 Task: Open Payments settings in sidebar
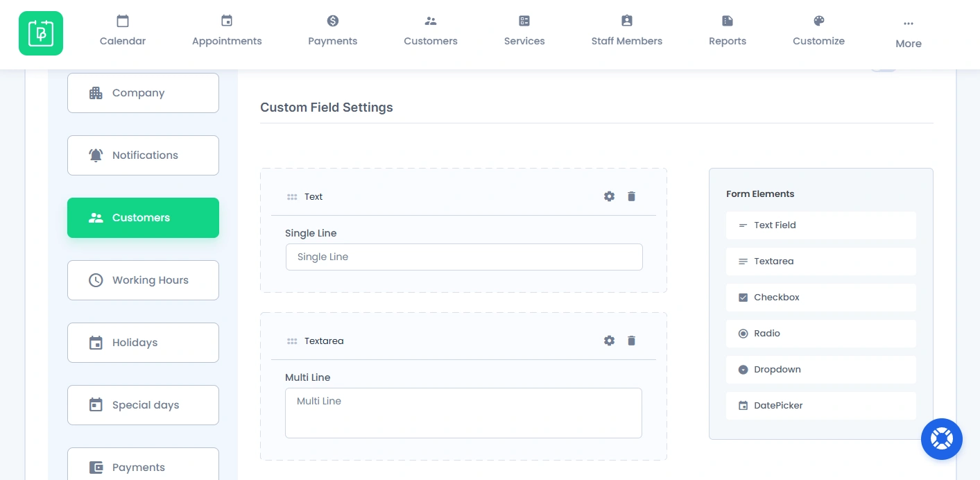143,464
